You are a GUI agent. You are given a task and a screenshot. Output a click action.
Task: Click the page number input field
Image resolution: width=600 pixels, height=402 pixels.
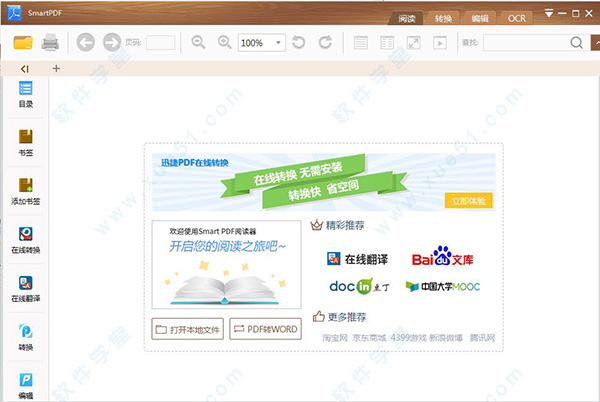[x=160, y=42]
